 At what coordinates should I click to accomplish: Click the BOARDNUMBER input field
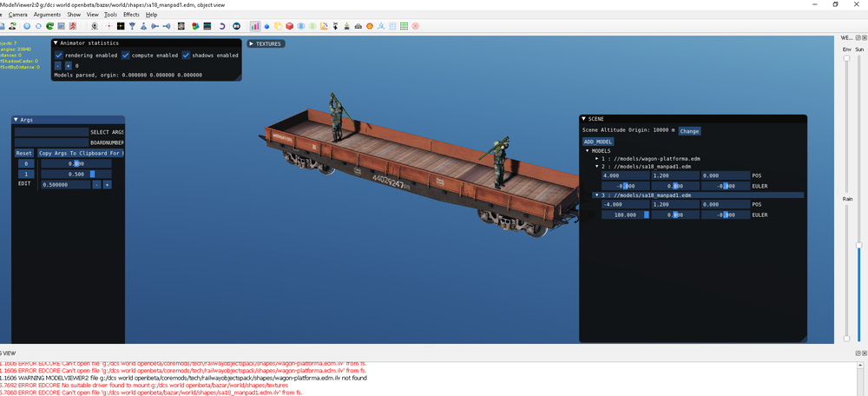(x=51, y=142)
